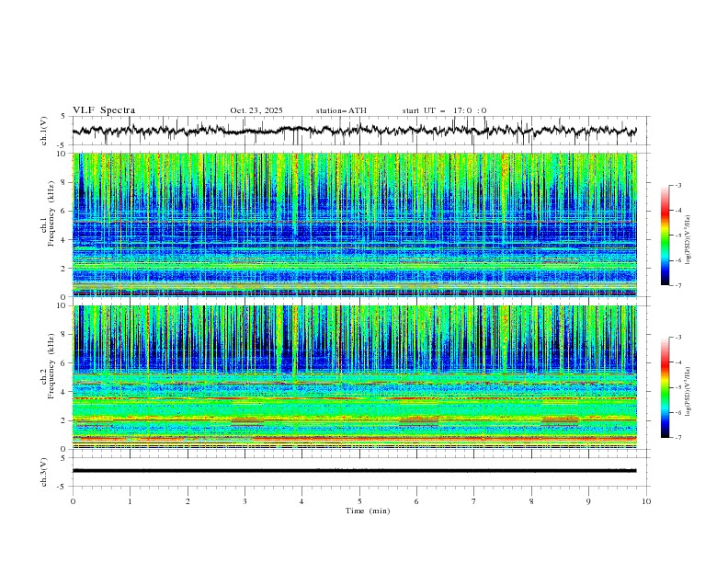Click the ch.1 spectrogram panel
Viewport: 728px width, 563px height.
coord(355,224)
